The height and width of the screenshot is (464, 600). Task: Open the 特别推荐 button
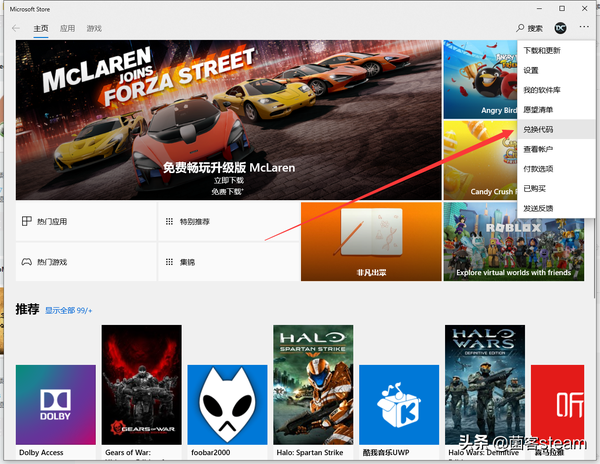(228, 221)
